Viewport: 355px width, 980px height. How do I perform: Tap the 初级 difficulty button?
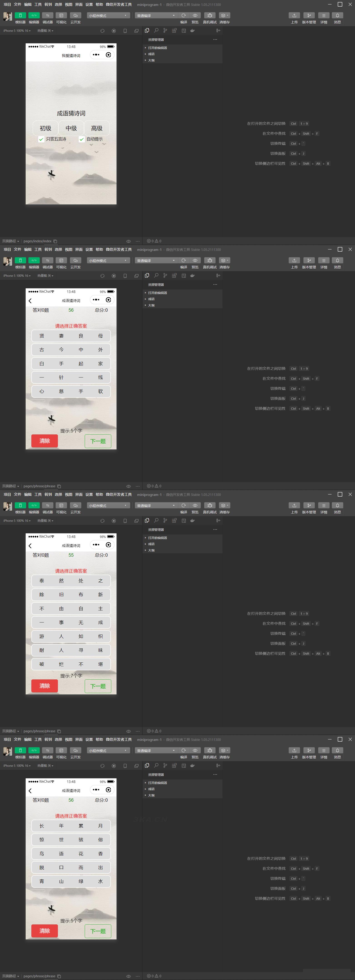pos(45,128)
